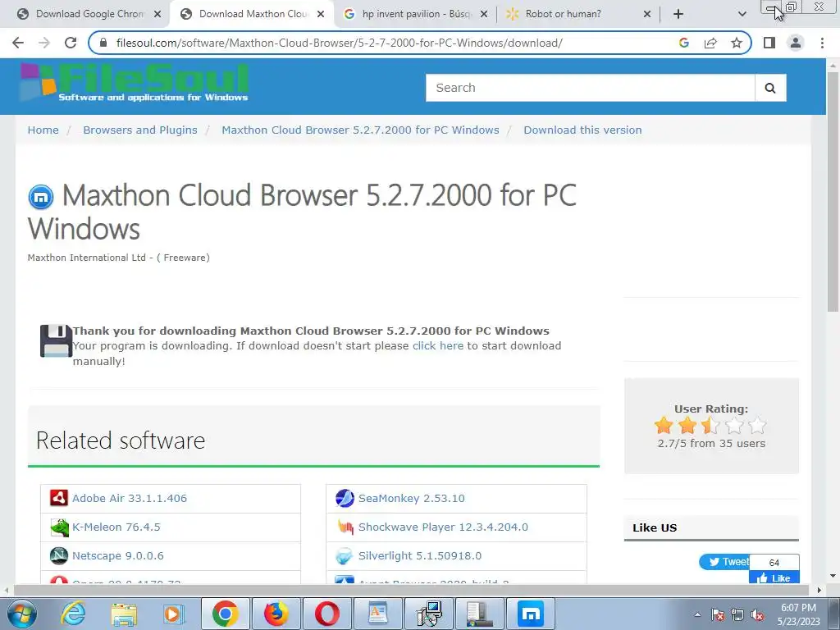
Task: Open Windows Media Player from taskbar
Action: tap(174, 614)
